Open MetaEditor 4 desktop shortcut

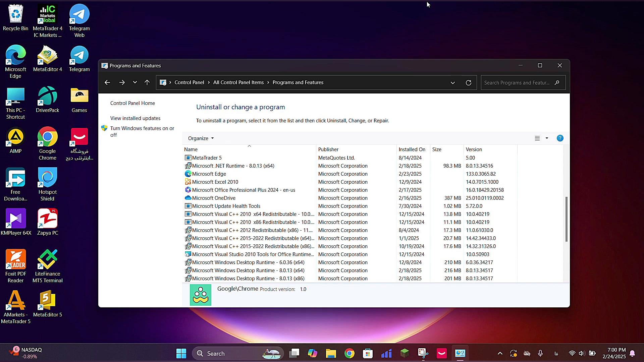coord(47,58)
